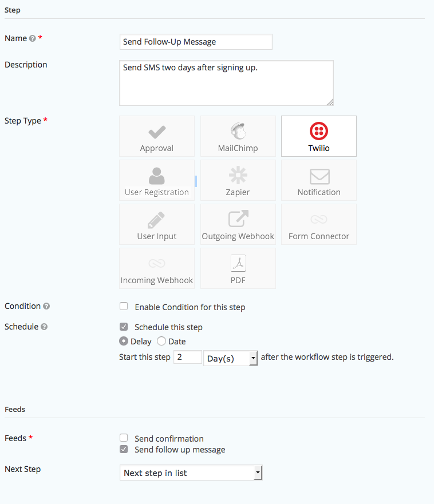The height and width of the screenshot is (504, 434).
Task: Open the Next Step dropdown
Action: [x=191, y=473]
